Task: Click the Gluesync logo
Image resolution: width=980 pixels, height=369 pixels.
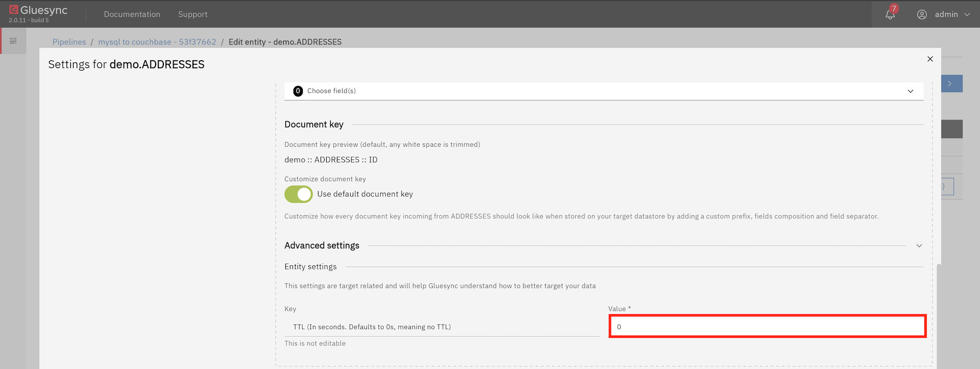Action: (38, 10)
